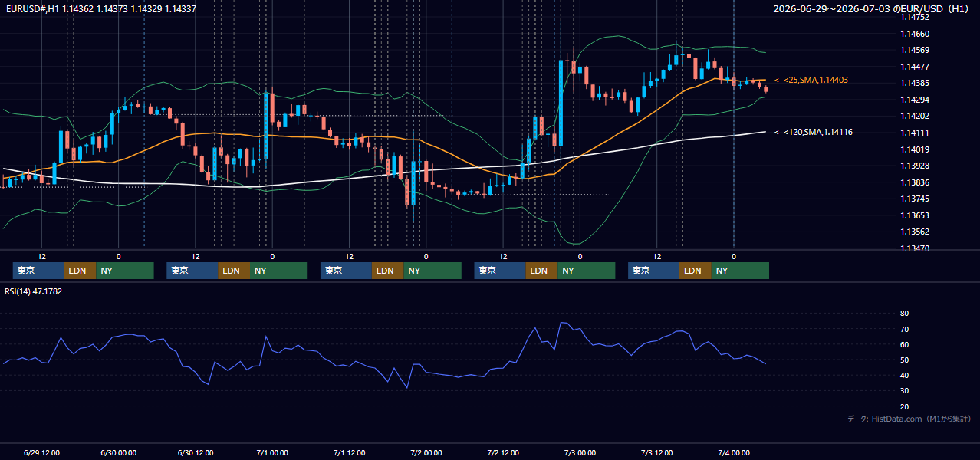Select the <-<120,SMA,1.14116 indicator label
The height and width of the screenshot is (460, 980).
(814, 132)
